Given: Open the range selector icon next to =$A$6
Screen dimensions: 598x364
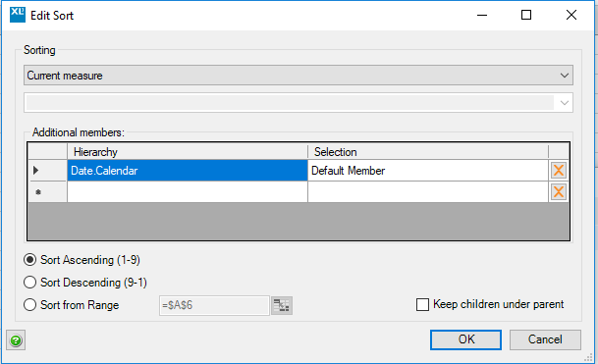Looking at the screenshot, I should coord(282,305).
